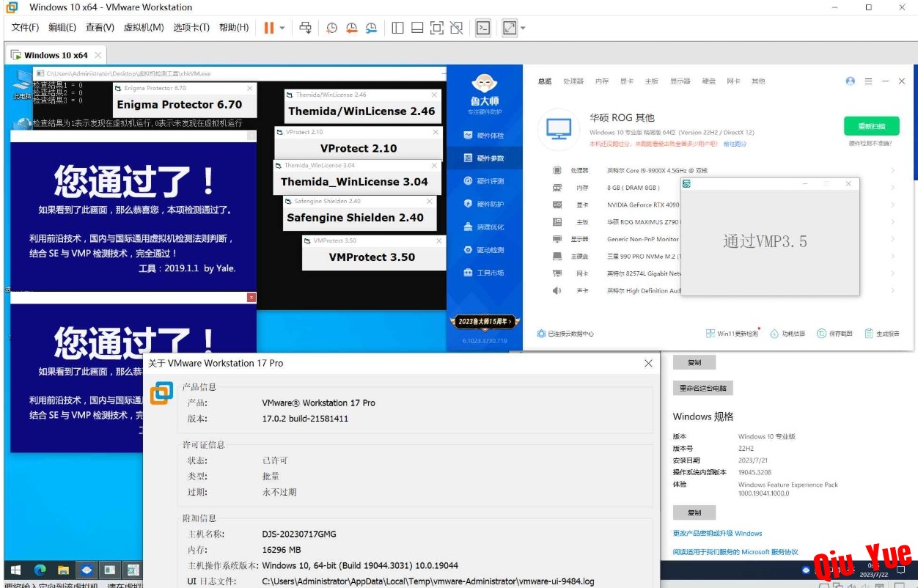Open 硬件评测 in Ludashi sidebar
Screen dimensions: 918x588
click(x=484, y=181)
